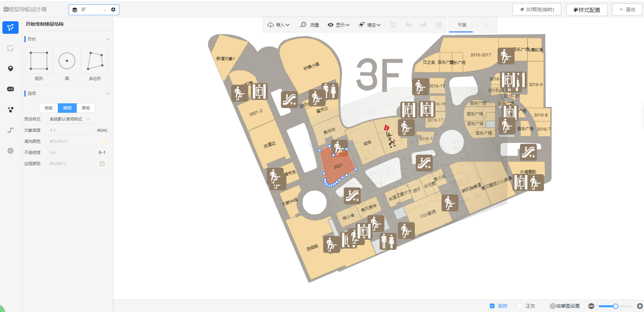Click the 填充颜色 fill color swatch
The height and width of the screenshot is (312, 644).
(x=102, y=141)
